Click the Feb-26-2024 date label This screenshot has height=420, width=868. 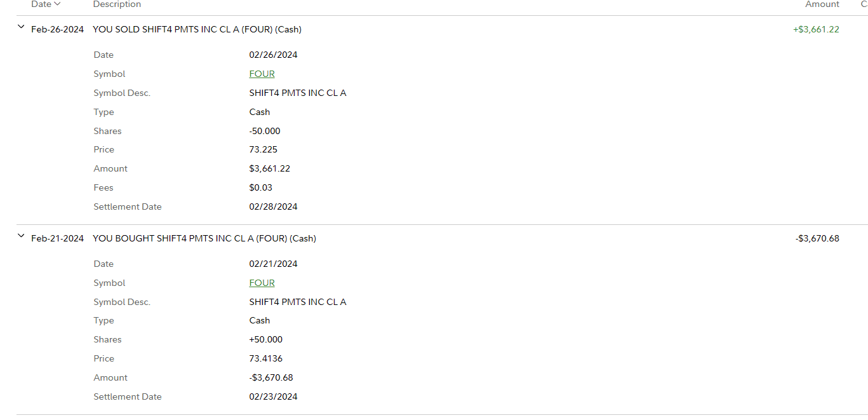[57, 29]
